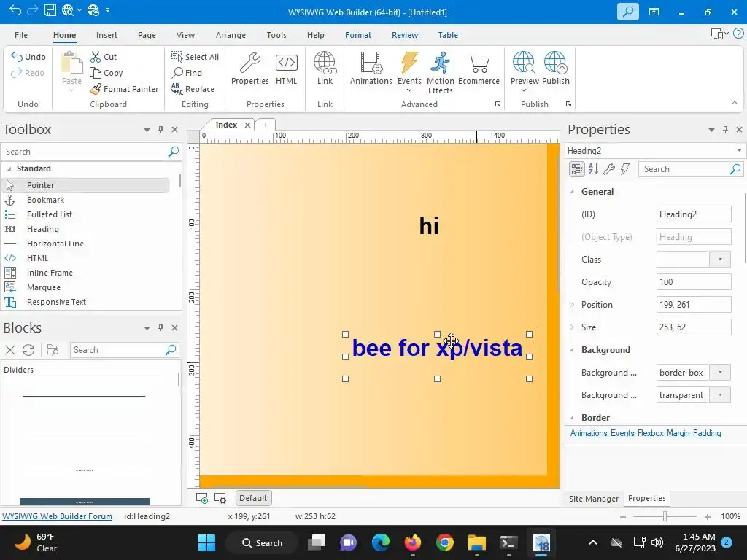
Task: Open the Events lightning tool
Action: tap(409, 71)
